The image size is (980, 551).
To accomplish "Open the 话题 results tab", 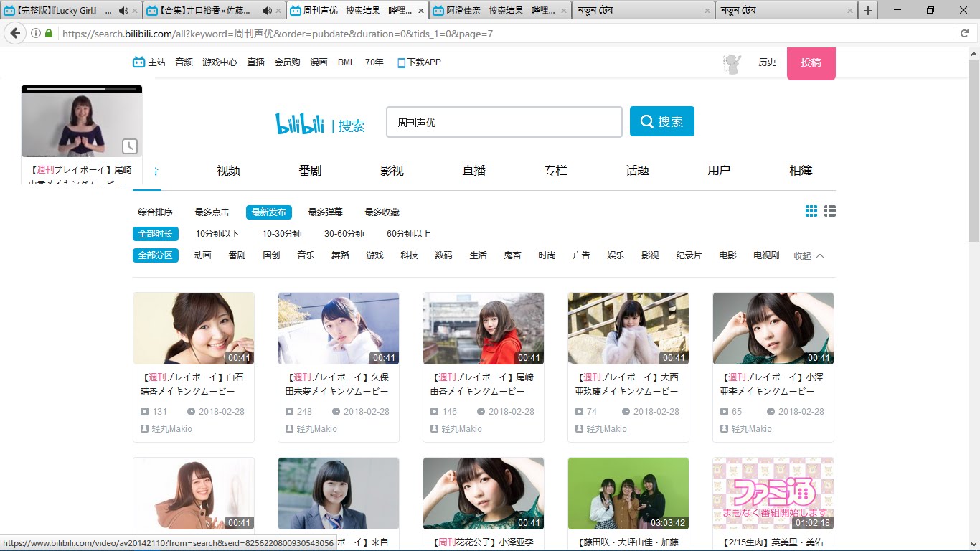I will point(637,171).
